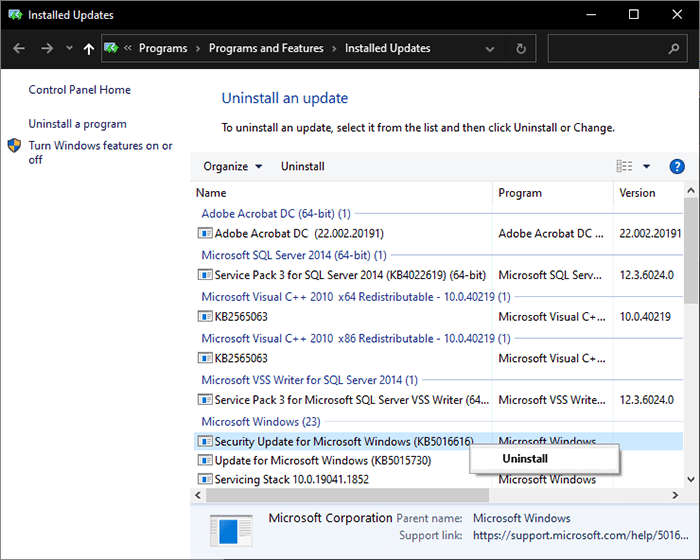Open the Programs breadcrumb

tap(163, 48)
